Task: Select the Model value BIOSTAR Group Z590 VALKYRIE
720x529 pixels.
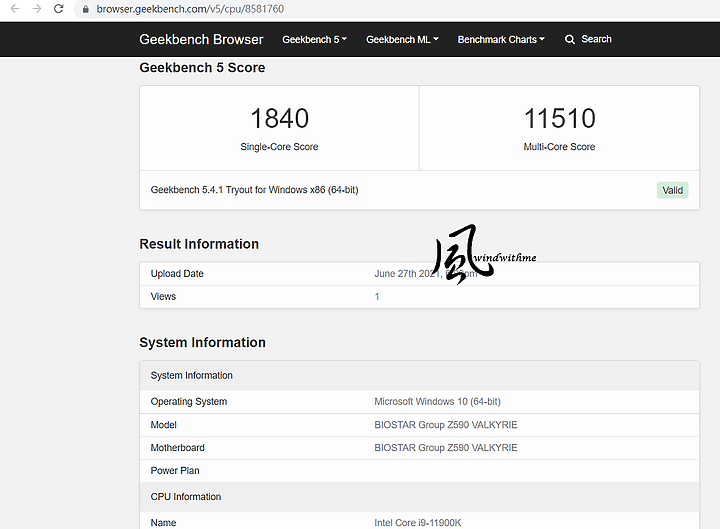Action: tap(445, 425)
